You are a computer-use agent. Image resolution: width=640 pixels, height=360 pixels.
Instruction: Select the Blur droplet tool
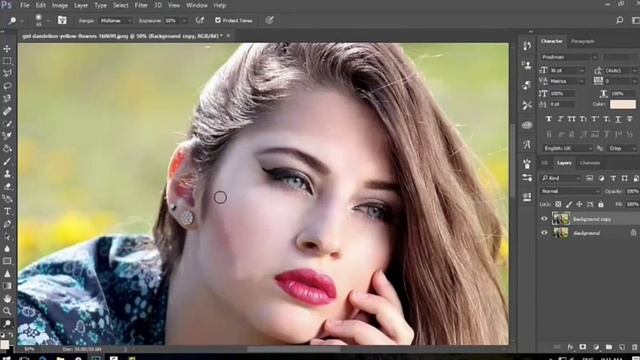click(7, 249)
